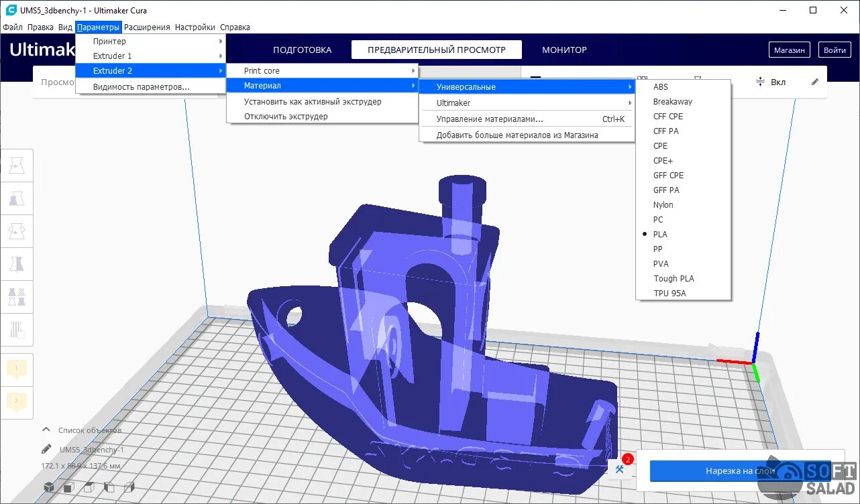Select PC material
This screenshot has width=860, height=504.
683,220
